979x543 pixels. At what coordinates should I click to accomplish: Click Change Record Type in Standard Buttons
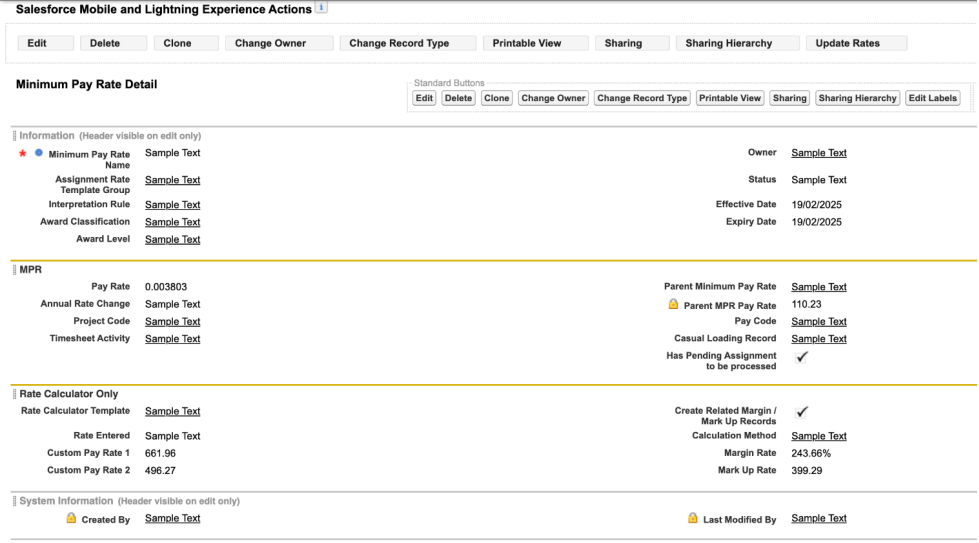click(642, 98)
